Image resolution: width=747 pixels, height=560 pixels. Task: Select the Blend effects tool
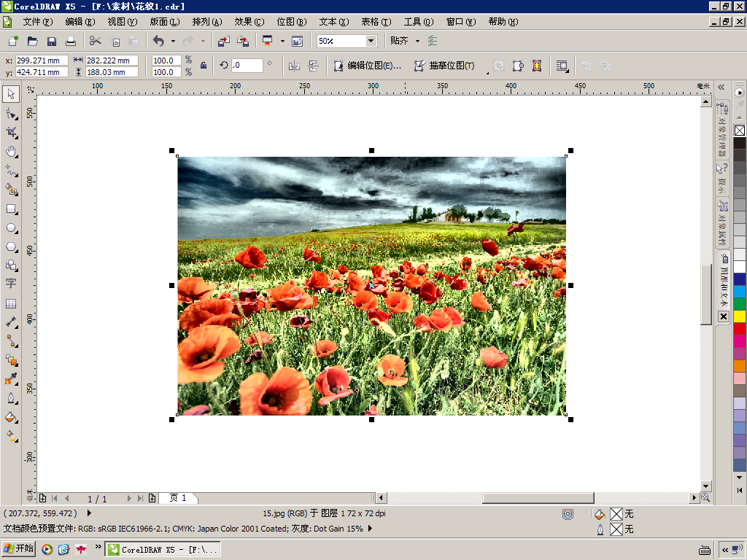[11, 360]
